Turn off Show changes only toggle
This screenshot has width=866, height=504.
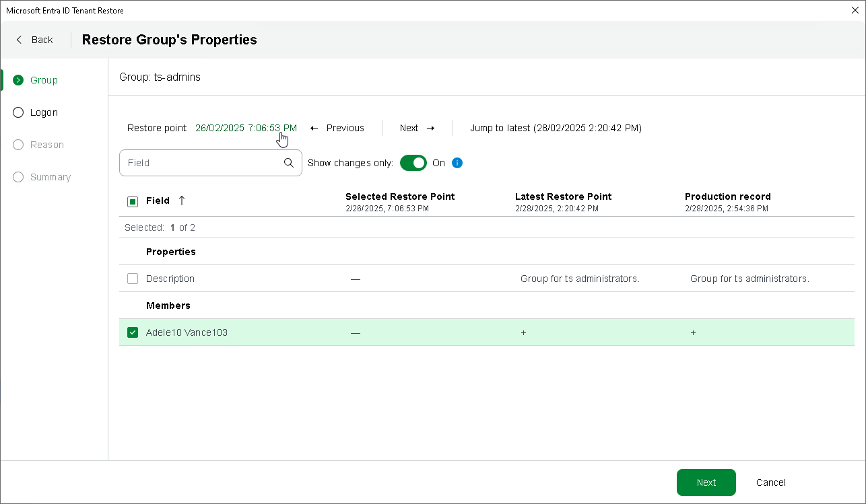[413, 163]
